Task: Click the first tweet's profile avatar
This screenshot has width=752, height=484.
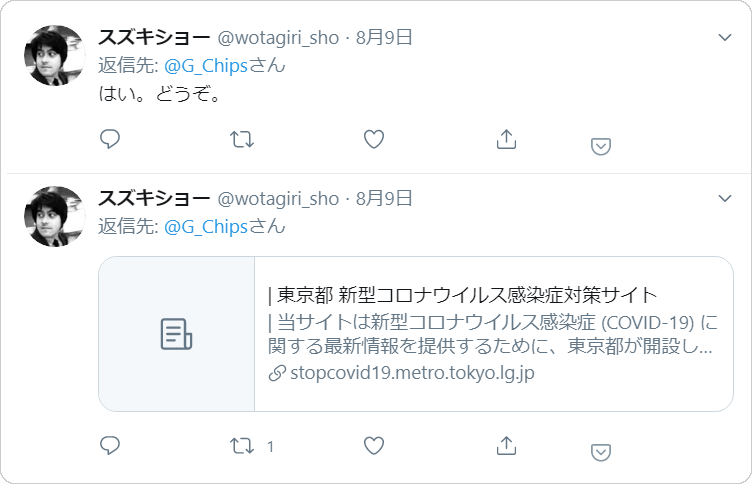Action: (x=55, y=56)
